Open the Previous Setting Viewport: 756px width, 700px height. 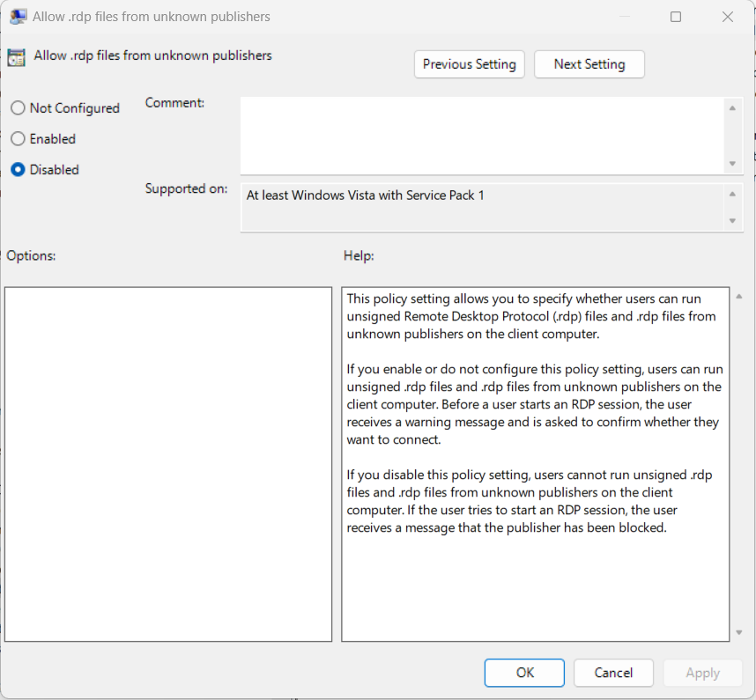click(x=469, y=63)
